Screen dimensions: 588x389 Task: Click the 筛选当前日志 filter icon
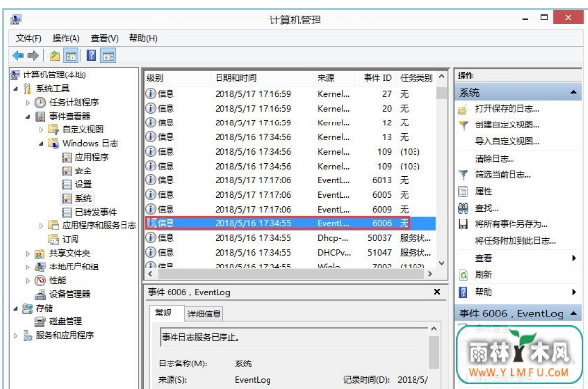click(x=464, y=174)
